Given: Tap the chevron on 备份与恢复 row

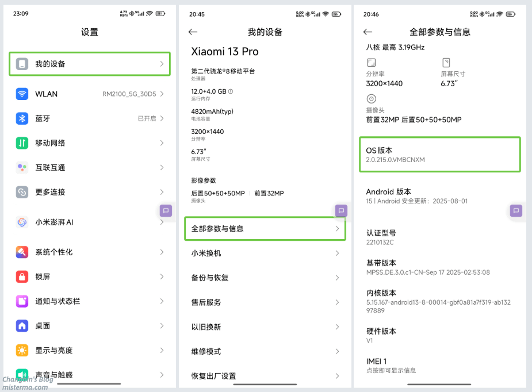Looking at the screenshot, I should pyautogui.click(x=337, y=278).
